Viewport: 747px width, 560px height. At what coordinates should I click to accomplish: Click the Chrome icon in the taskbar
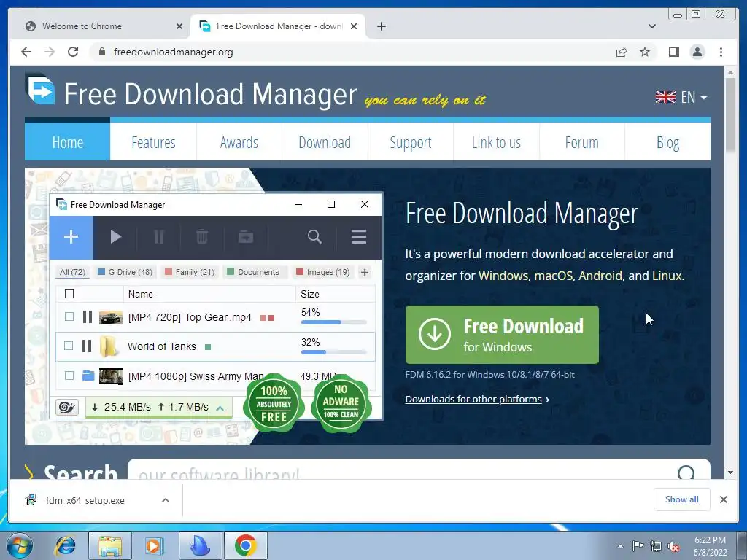(x=245, y=545)
